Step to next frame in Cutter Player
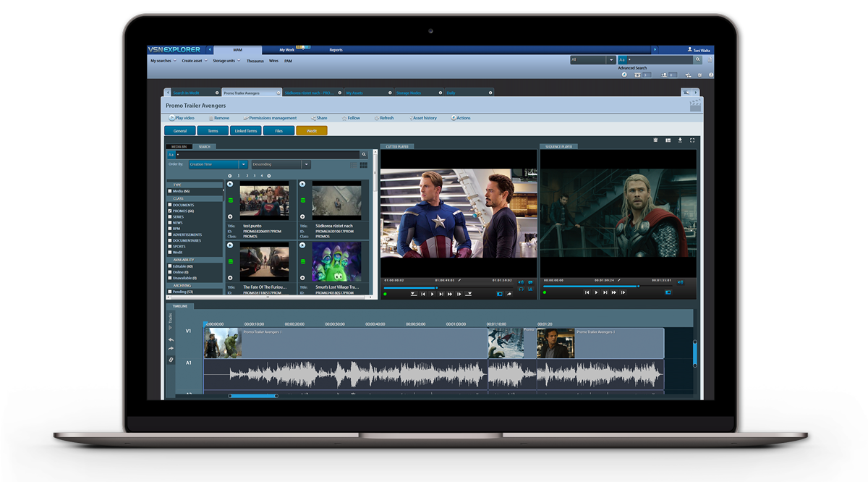The image size is (868, 482). [441, 294]
